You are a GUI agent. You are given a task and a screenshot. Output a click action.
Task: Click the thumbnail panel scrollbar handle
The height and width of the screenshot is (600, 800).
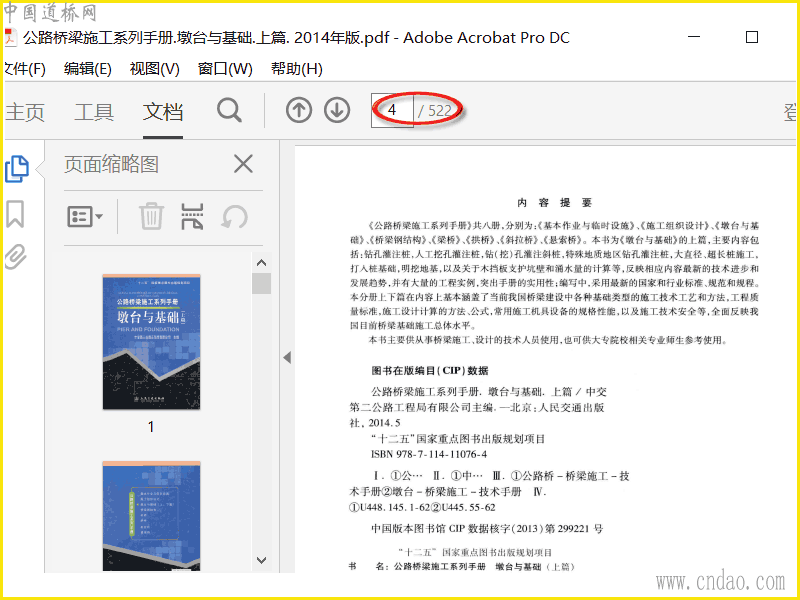point(262,284)
